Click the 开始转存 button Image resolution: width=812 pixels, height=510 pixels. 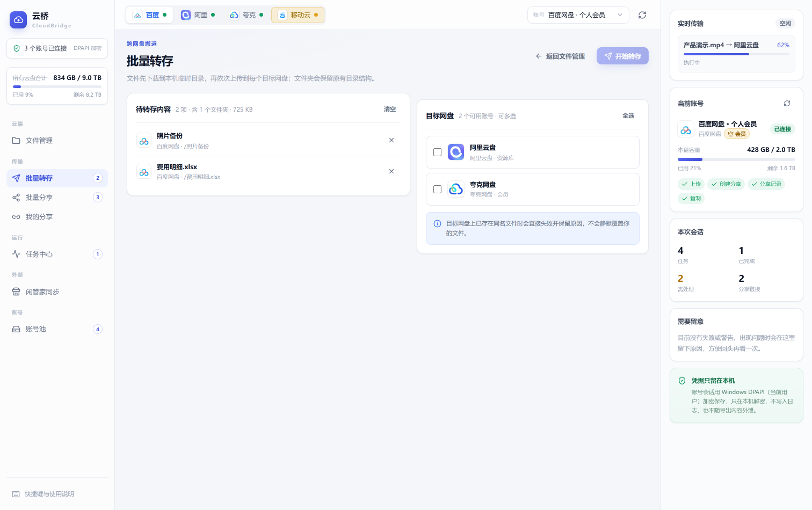click(622, 56)
